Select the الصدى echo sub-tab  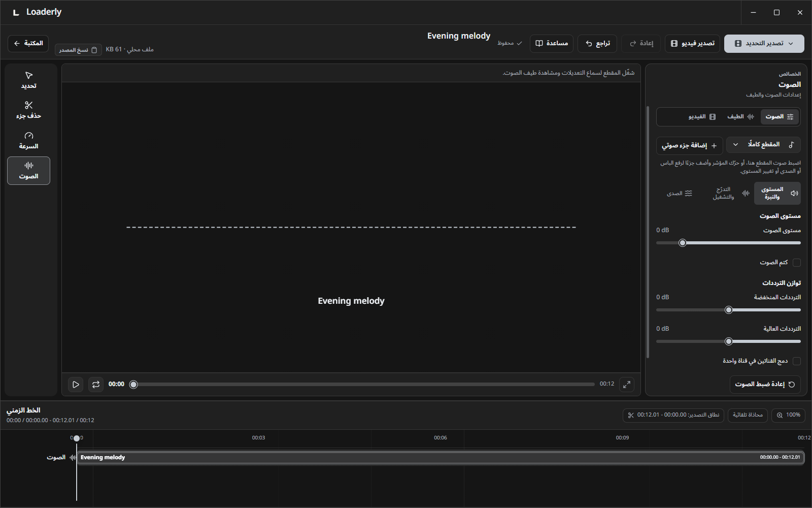pos(680,193)
